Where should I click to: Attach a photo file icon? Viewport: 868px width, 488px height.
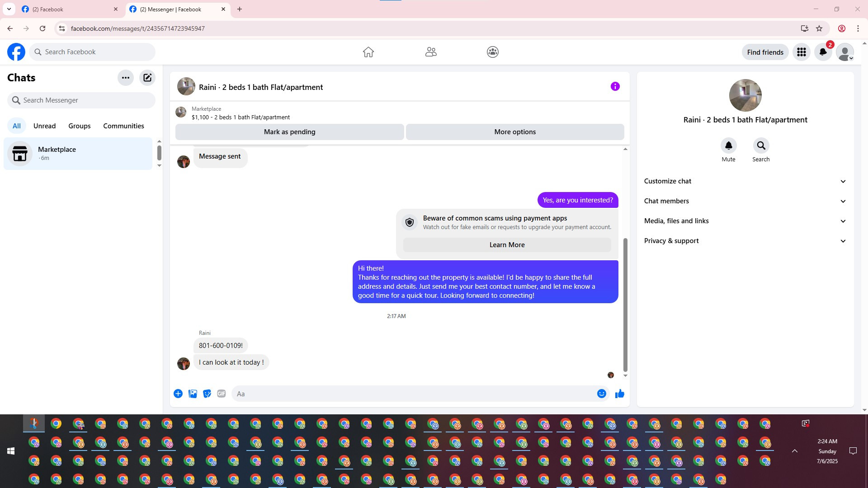coord(193,394)
